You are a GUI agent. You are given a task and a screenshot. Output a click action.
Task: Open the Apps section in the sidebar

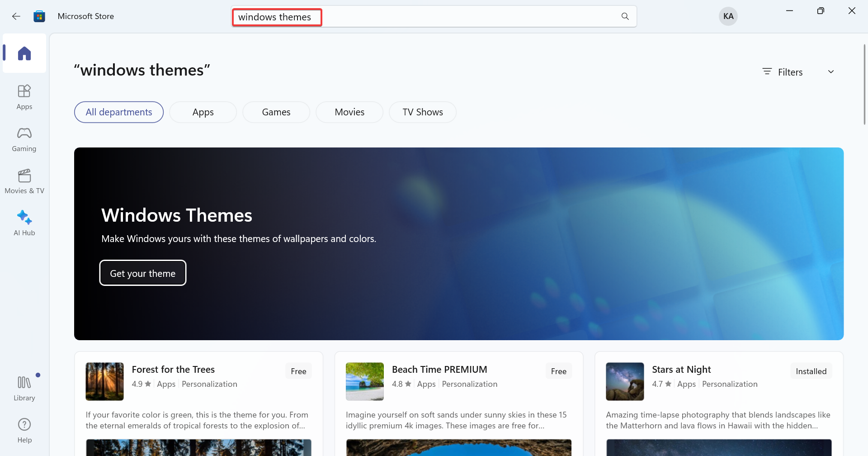24,97
